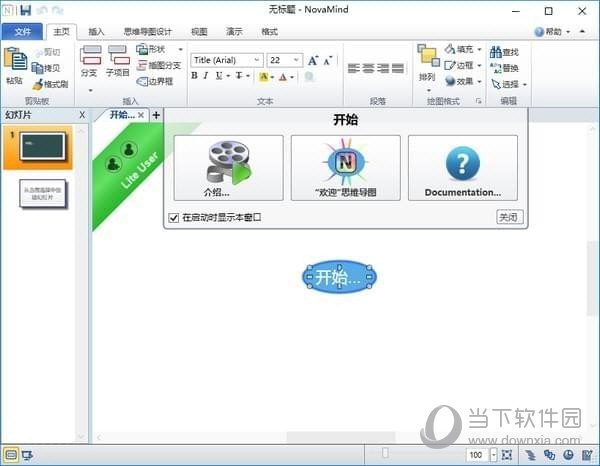Click the fit-to-window zoom icon
600x466 pixels.
pyautogui.click(x=507, y=455)
